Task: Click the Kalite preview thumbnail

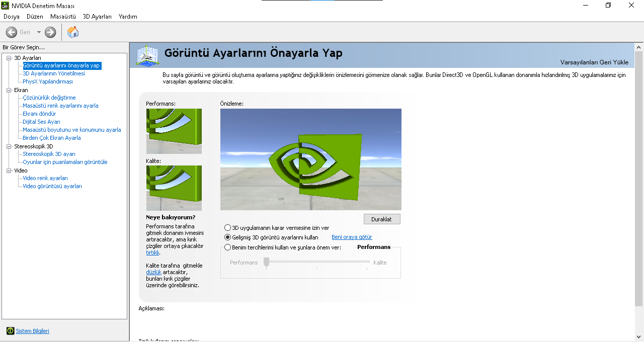Action: [174, 188]
